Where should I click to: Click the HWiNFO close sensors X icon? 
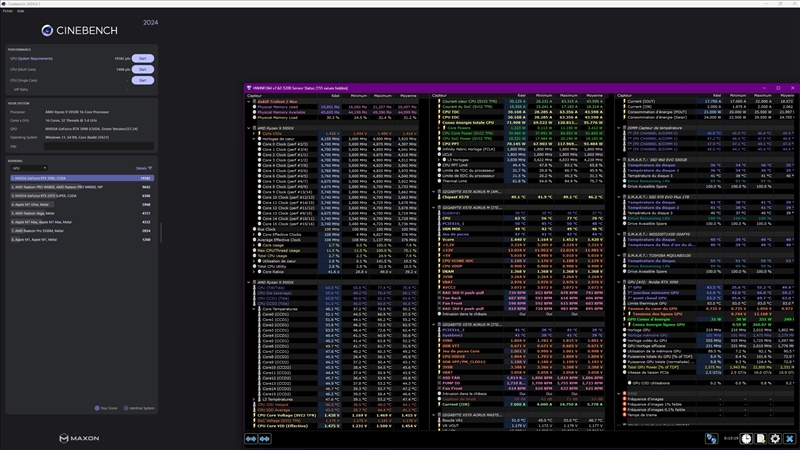[789, 438]
